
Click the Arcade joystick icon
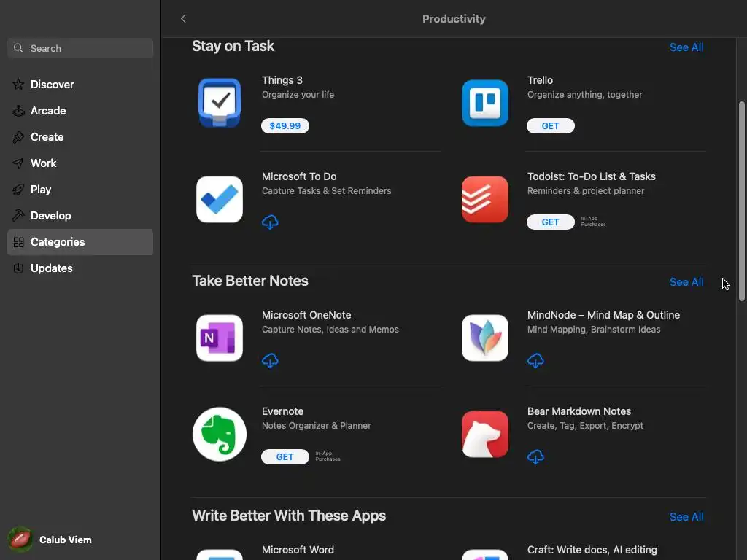tap(18, 111)
